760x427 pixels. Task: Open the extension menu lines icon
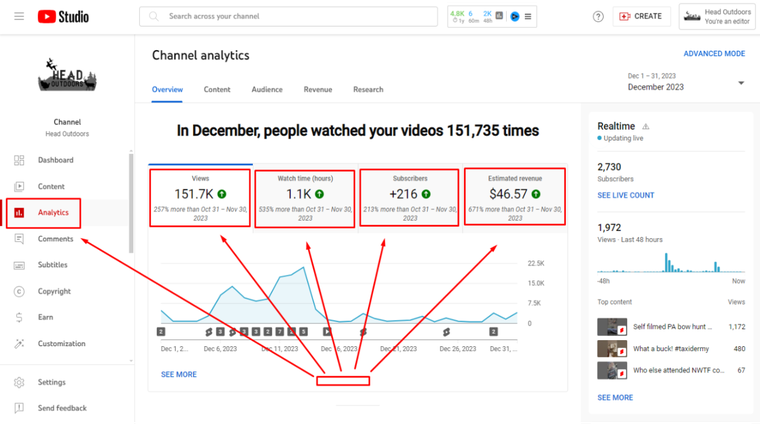coord(528,16)
